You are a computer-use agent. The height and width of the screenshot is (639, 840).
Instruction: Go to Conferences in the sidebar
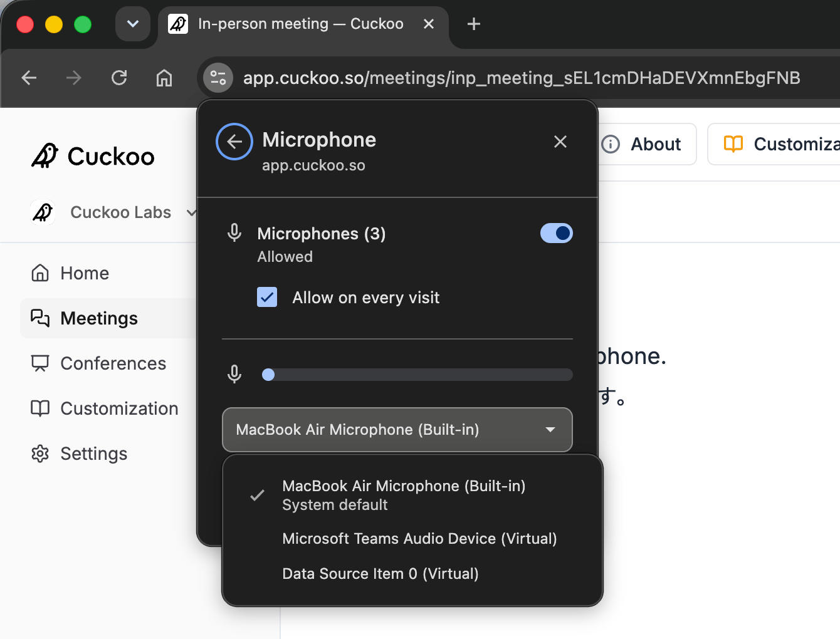point(108,363)
